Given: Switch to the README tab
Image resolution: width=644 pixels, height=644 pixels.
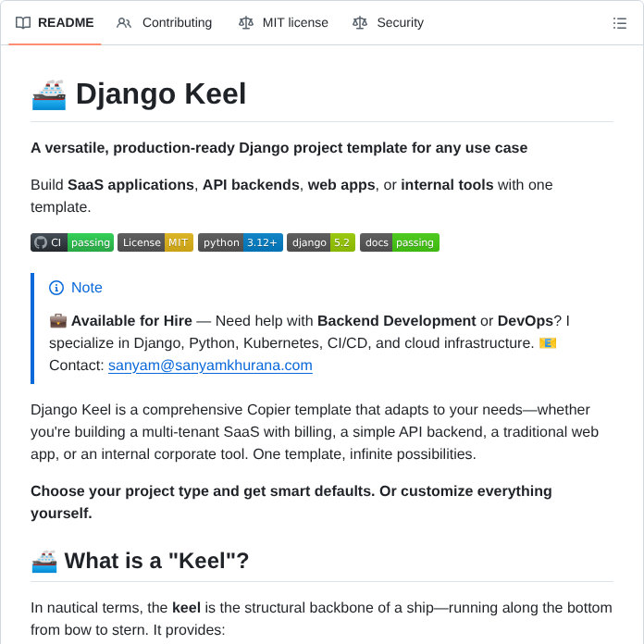Looking at the screenshot, I should point(55,22).
